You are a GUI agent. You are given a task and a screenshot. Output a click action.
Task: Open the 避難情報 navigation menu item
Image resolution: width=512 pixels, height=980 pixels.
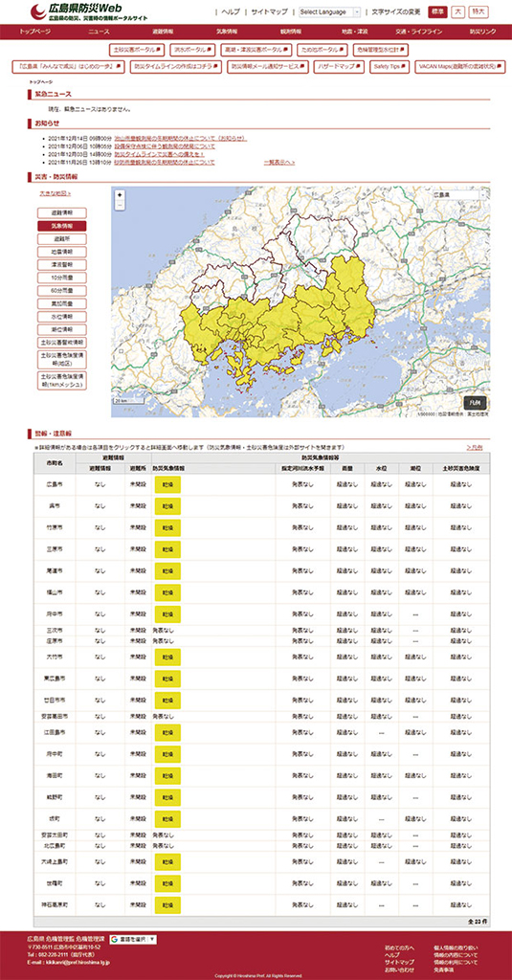click(x=163, y=32)
